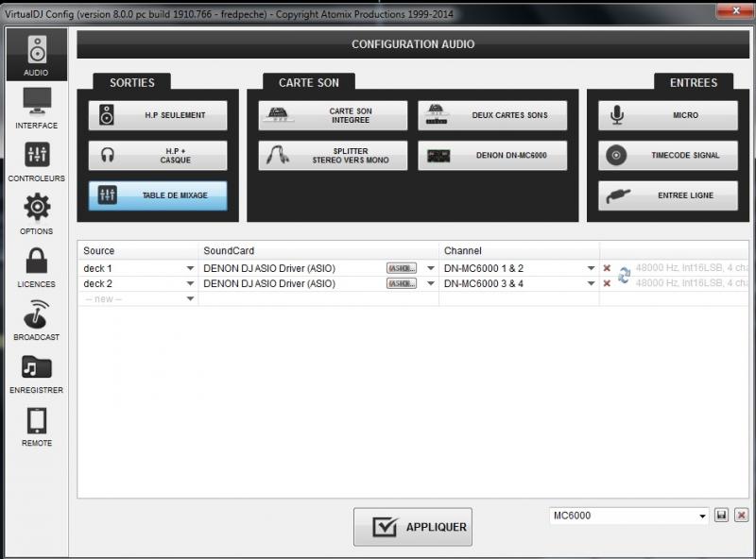The width and height of the screenshot is (756, 559).
Task: Expand the deck 1 source dropdown
Action: point(190,268)
